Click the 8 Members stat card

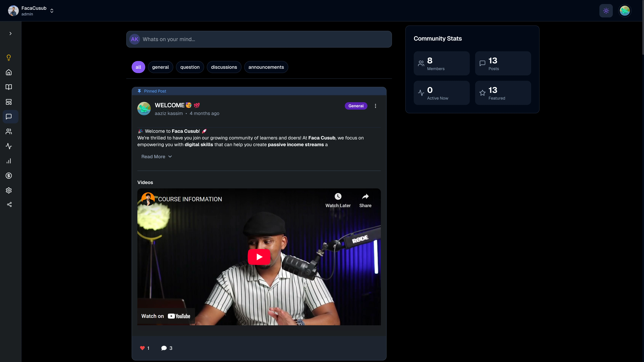pyautogui.click(x=441, y=63)
